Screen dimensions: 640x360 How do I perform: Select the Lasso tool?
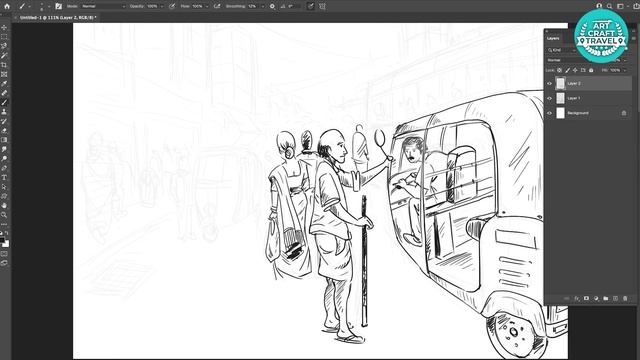pyautogui.click(x=4, y=46)
